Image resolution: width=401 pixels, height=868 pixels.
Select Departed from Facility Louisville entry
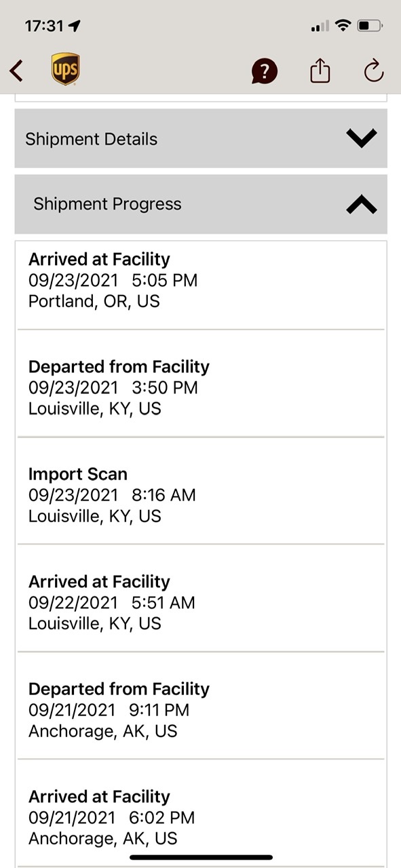(201, 387)
